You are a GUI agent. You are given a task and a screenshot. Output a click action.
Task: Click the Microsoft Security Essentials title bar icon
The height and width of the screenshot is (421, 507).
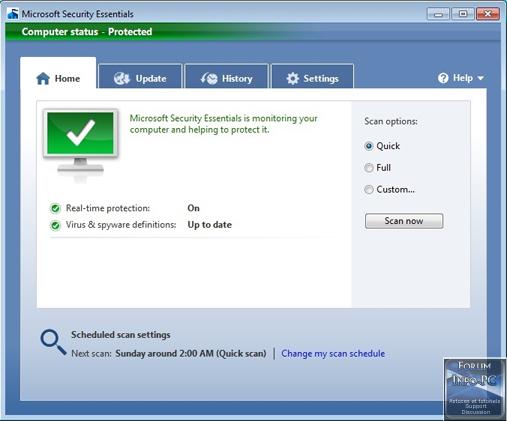13,14
